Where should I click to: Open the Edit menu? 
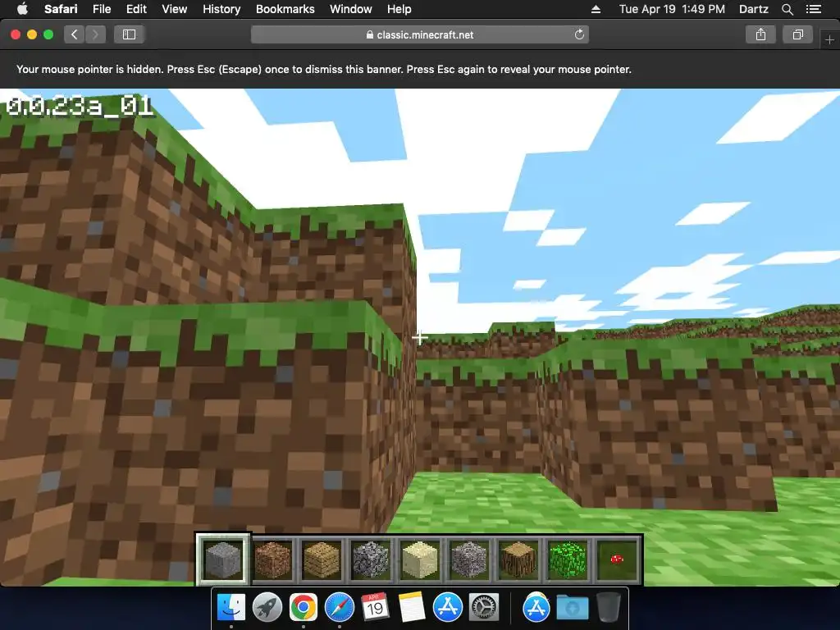click(x=136, y=9)
